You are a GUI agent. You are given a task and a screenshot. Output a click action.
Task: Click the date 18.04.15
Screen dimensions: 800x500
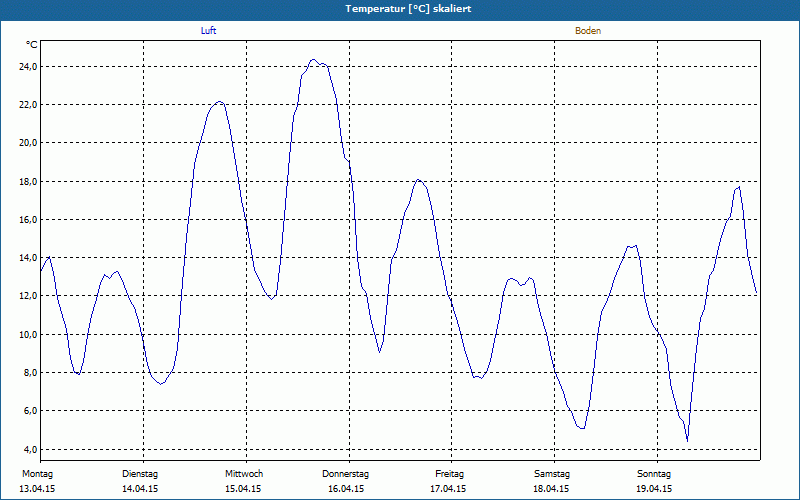551,489
